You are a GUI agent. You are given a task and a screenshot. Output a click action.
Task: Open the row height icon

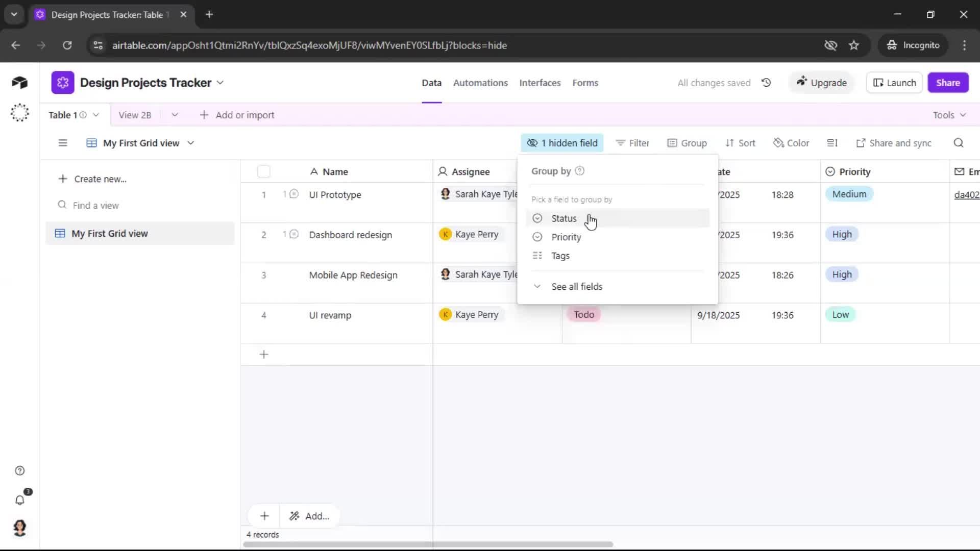point(832,143)
